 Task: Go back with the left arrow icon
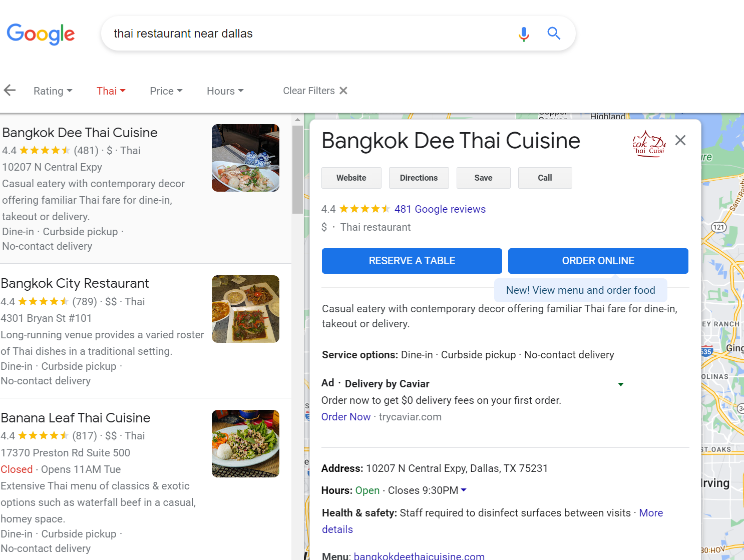click(10, 91)
